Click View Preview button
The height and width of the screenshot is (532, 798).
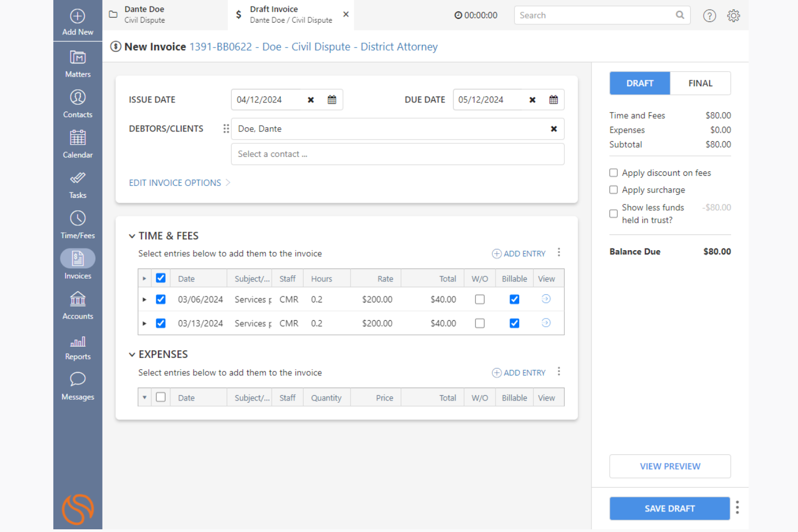670,466
